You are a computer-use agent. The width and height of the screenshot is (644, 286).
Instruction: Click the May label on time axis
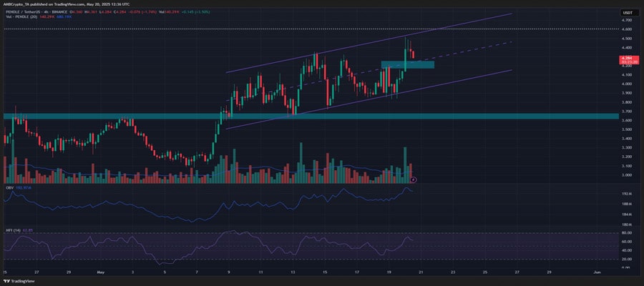99,272
